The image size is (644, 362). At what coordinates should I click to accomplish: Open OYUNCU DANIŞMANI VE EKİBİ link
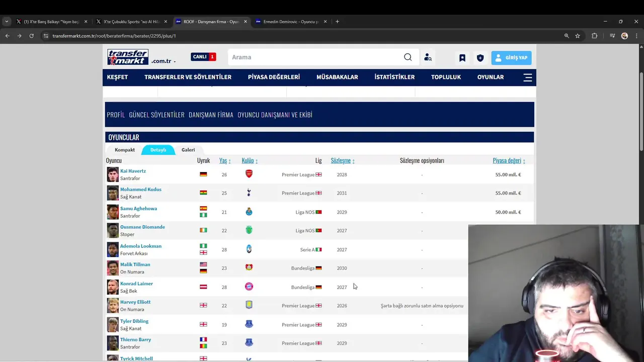pos(275,115)
